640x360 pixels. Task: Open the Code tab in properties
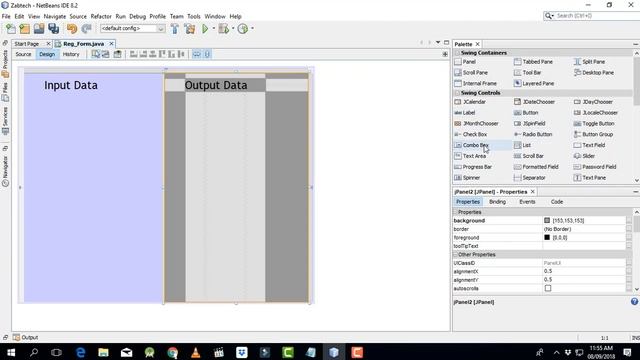[x=557, y=202]
